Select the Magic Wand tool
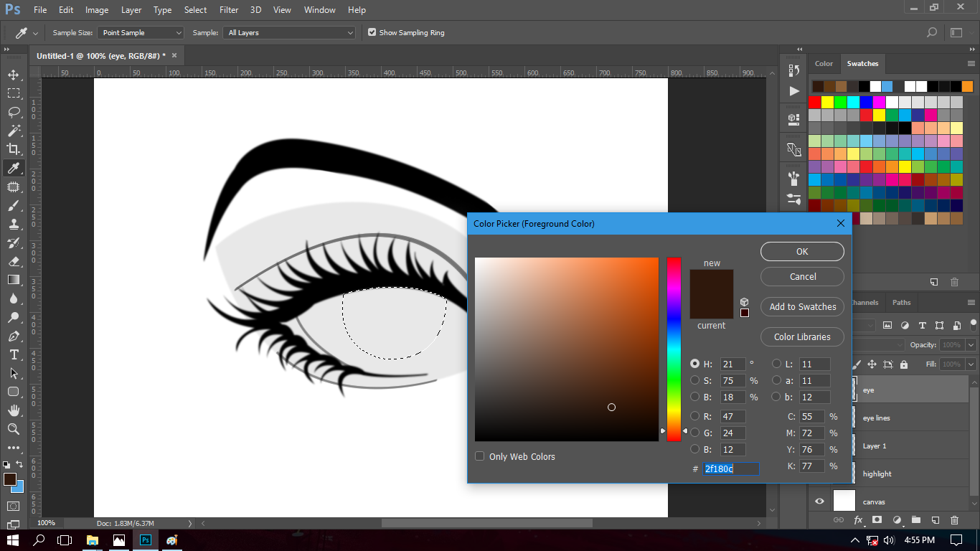Viewport: 980px width, 551px height. [14, 131]
